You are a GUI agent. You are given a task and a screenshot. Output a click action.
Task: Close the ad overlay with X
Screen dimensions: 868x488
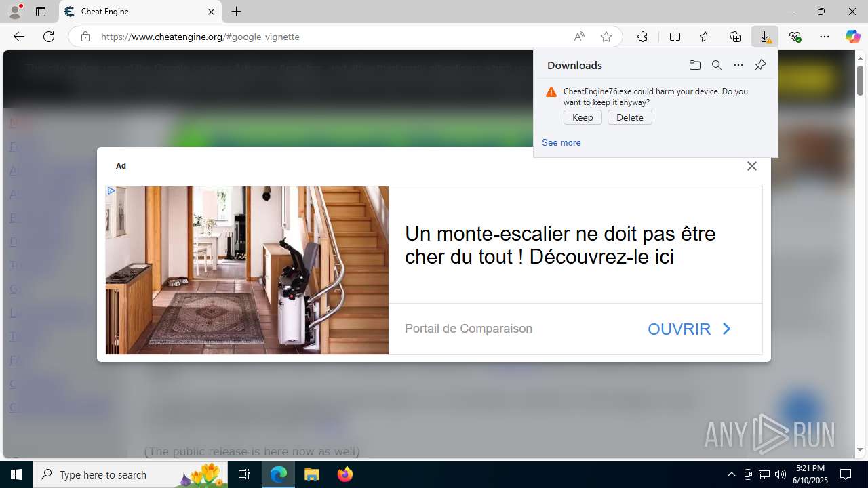[x=751, y=166]
